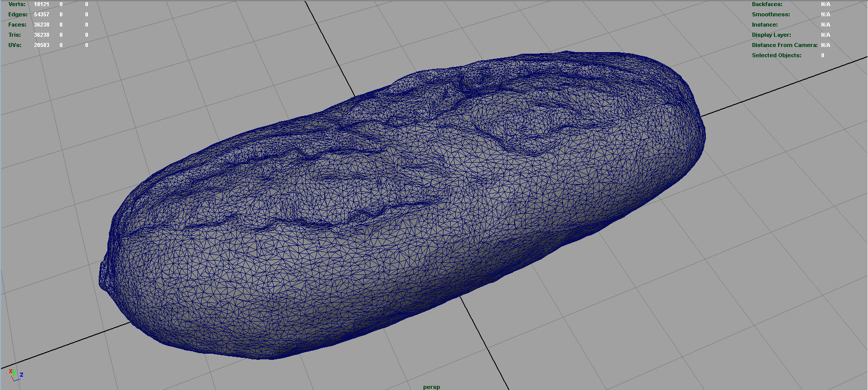Click the Display Layer: HUD label
Screen dimensions: 868x390
coord(771,35)
